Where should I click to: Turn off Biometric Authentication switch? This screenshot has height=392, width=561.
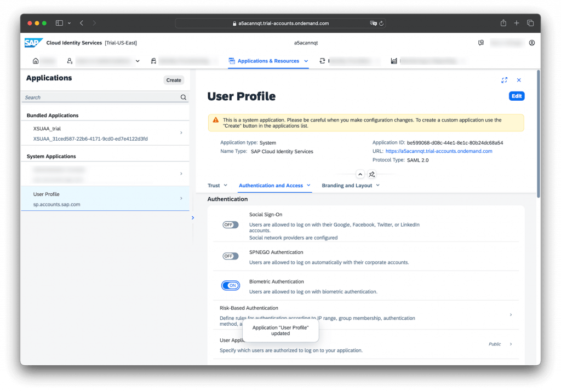231,285
